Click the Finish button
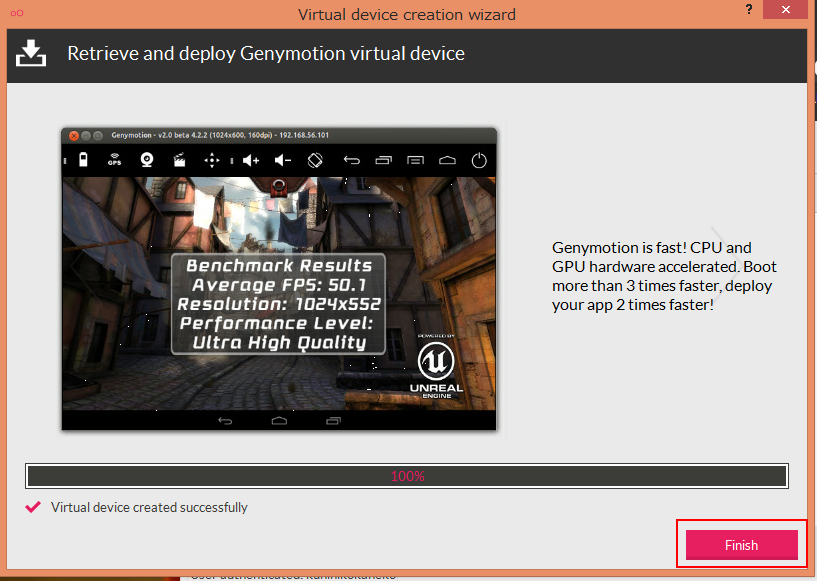 tap(741, 545)
